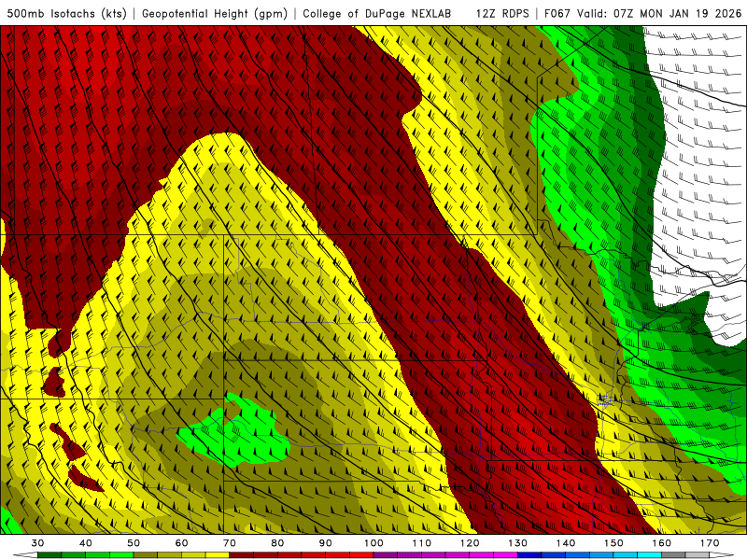The height and width of the screenshot is (560, 747).
Task: Click the bright green legend swatch left of 50
Action: [x=121, y=555]
